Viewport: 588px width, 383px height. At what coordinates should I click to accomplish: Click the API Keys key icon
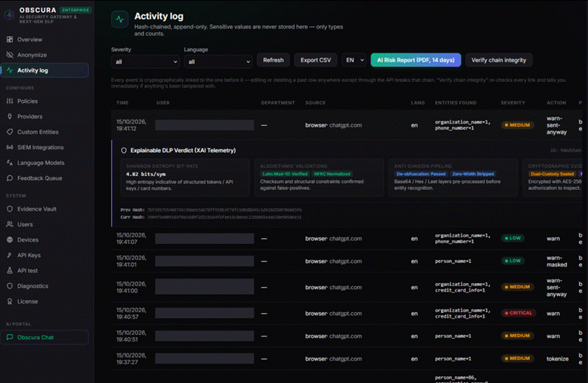click(x=10, y=255)
